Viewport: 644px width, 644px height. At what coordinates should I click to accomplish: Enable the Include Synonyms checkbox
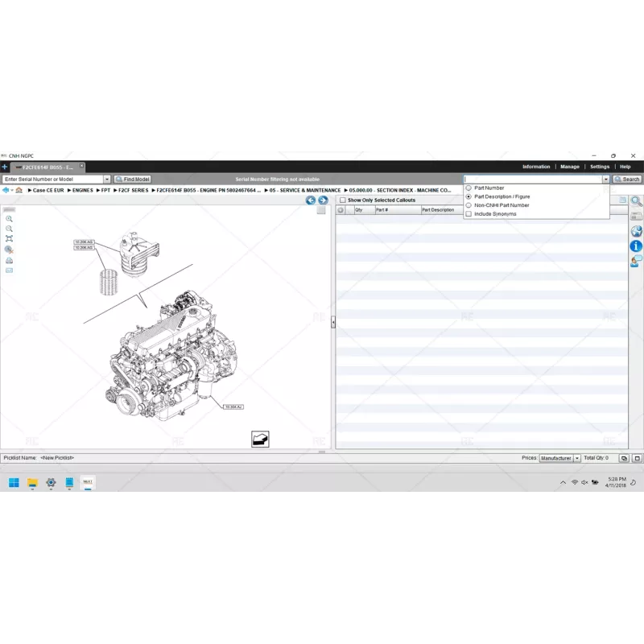click(469, 214)
